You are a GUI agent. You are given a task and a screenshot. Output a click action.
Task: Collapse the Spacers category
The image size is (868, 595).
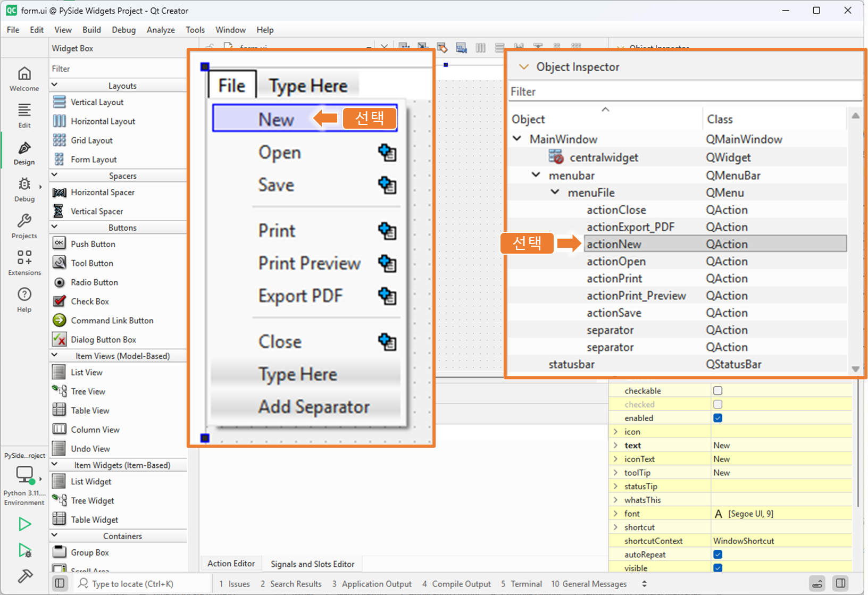pos(54,175)
